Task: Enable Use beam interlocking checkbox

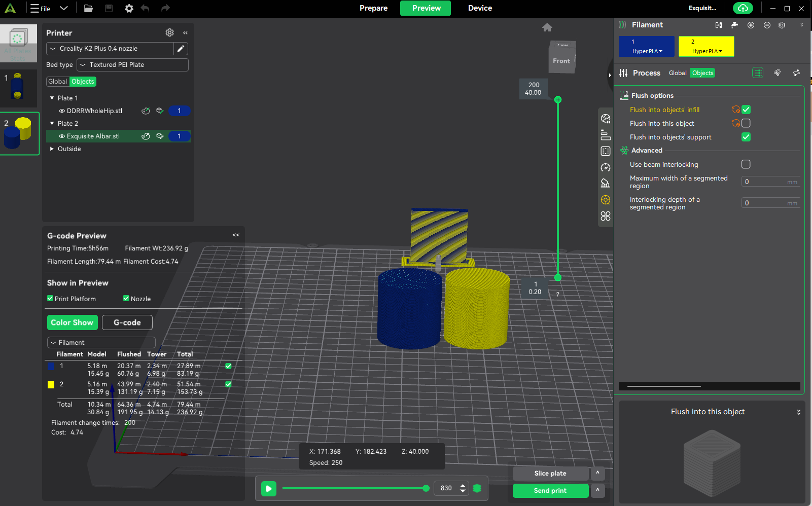Action: pyautogui.click(x=746, y=164)
